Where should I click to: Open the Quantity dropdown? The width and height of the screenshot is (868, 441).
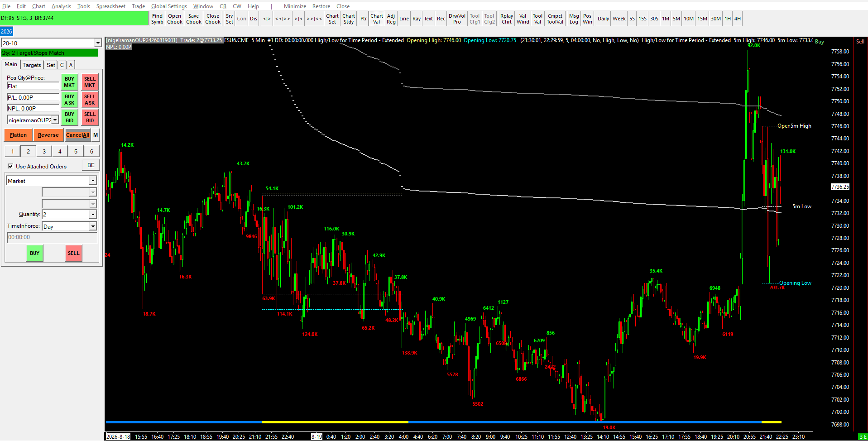(x=93, y=214)
